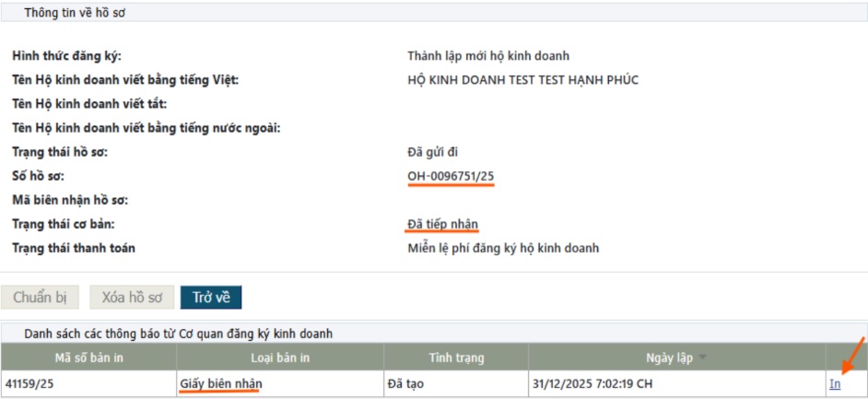
Task: Click the label 'Trạng thái hồ sơ:'
Action: [60, 152]
